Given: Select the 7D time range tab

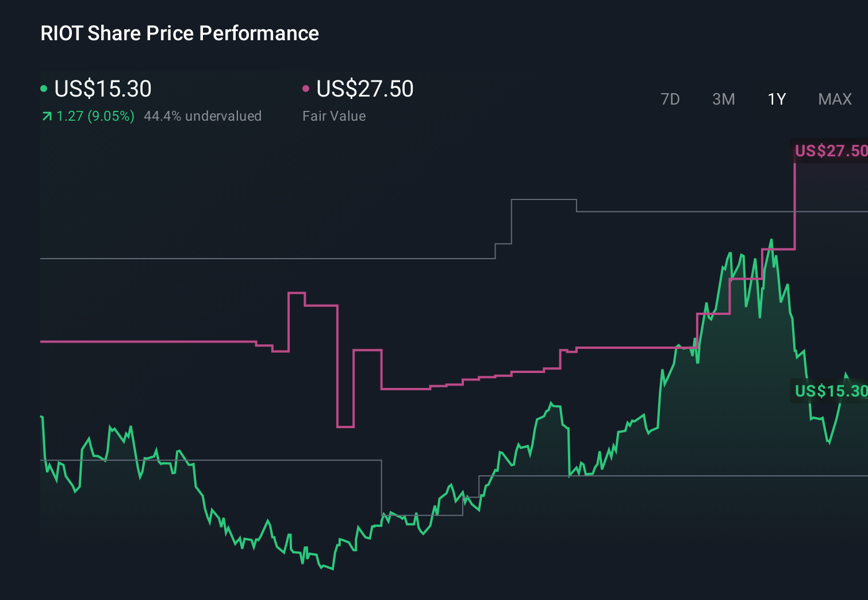Looking at the screenshot, I should pos(670,99).
